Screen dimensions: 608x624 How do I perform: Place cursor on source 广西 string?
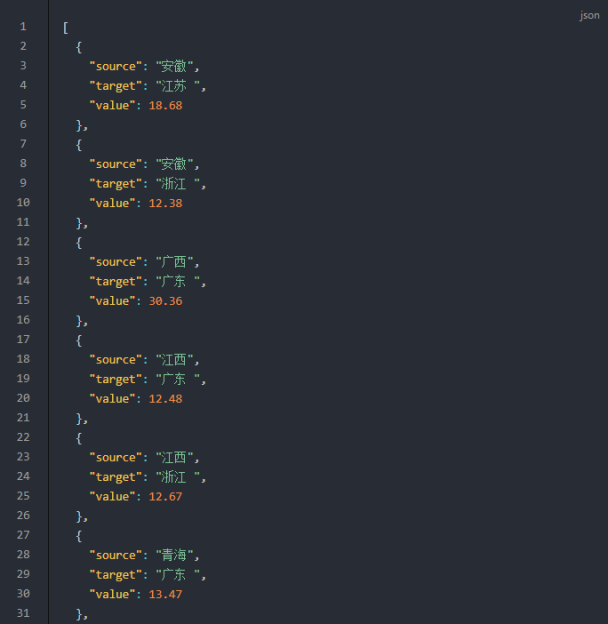coord(175,262)
